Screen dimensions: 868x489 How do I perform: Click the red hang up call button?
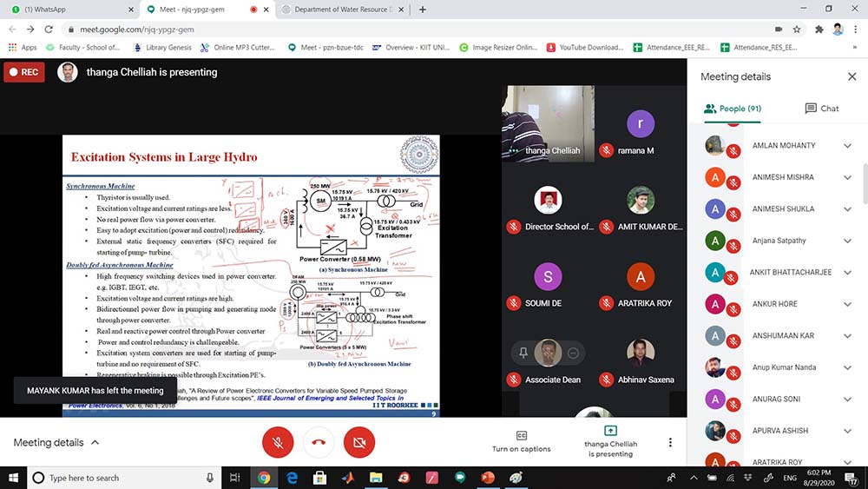(319, 442)
